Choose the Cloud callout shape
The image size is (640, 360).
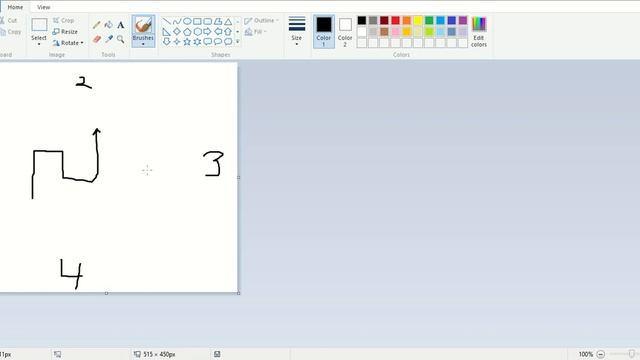pos(228,42)
